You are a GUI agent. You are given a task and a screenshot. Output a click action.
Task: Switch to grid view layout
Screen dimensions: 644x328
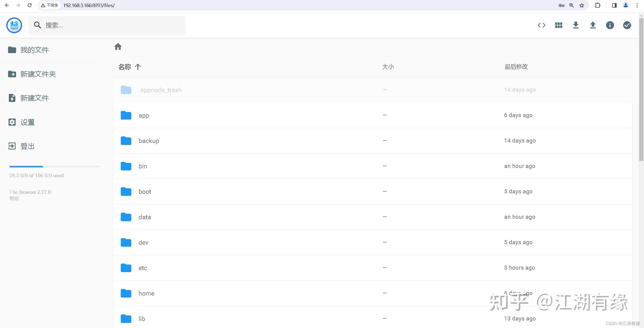pyautogui.click(x=558, y=25)
